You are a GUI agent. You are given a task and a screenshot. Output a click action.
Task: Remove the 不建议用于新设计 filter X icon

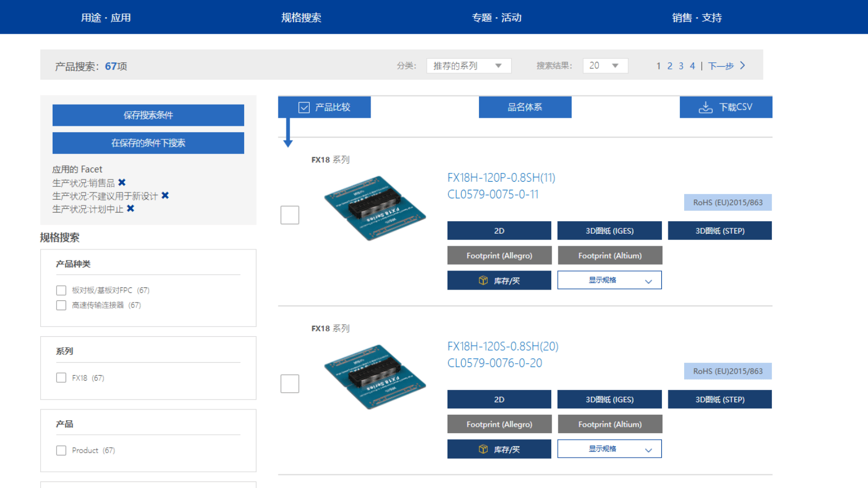(165, 196)
